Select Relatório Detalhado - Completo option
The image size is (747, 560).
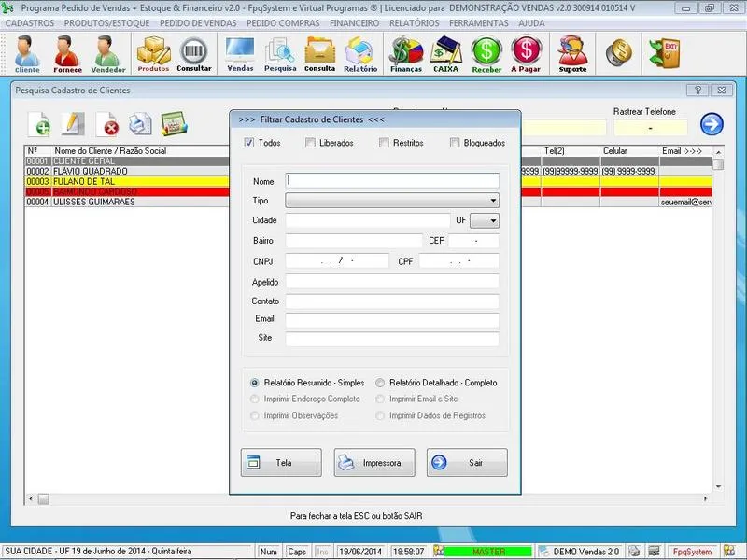(381, 383)
